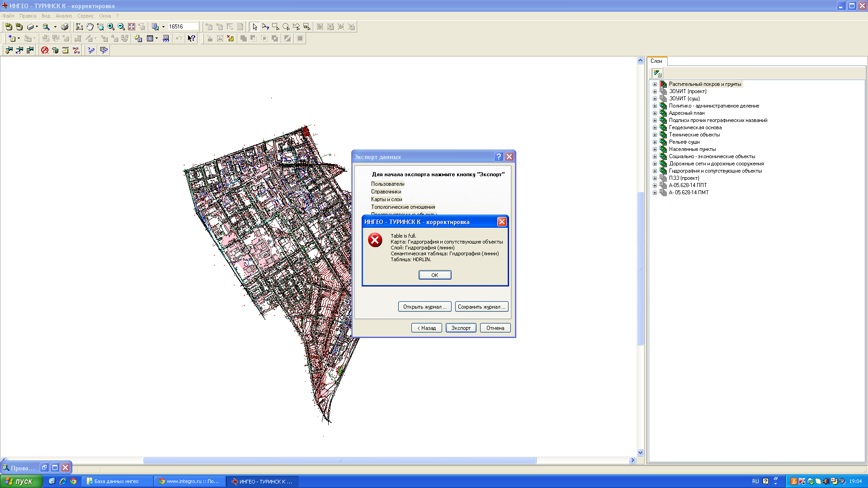Toggle ПЗЗ (проект) layer map icon

pos(663,178)
